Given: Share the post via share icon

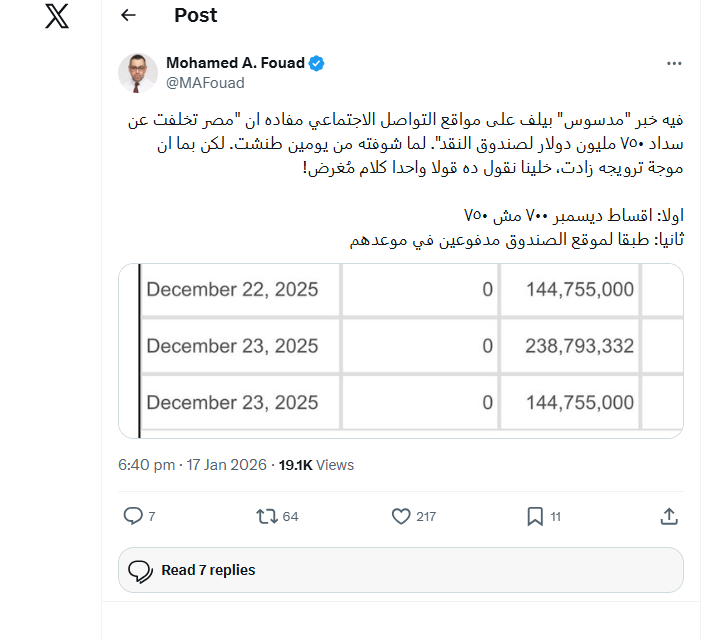Looking at the screenshot, I should [x=669, y=516].
